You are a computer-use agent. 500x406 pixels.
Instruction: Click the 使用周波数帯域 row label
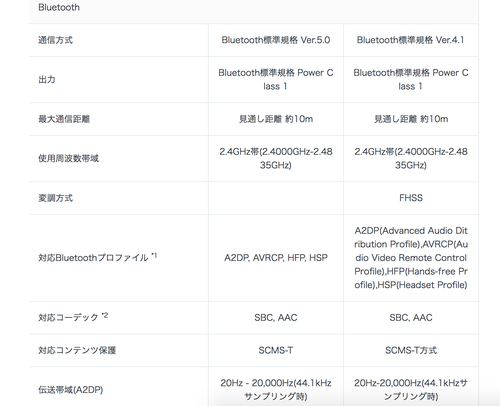(68, 158)
